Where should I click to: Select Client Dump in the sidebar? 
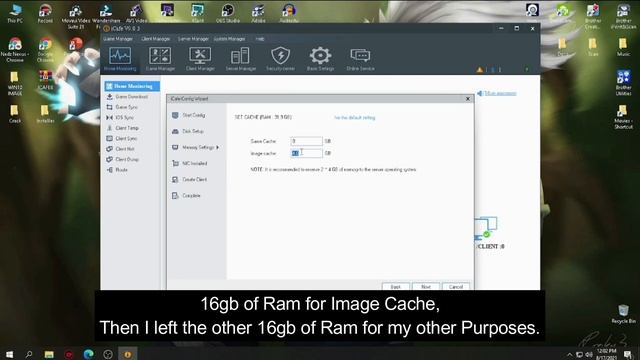coord(127,159)
